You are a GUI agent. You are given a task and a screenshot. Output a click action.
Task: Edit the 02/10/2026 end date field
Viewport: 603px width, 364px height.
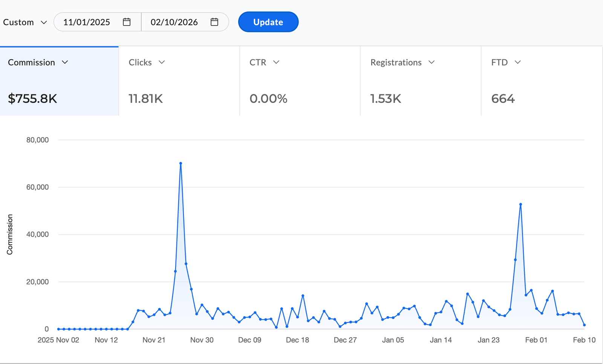(185, 22)
